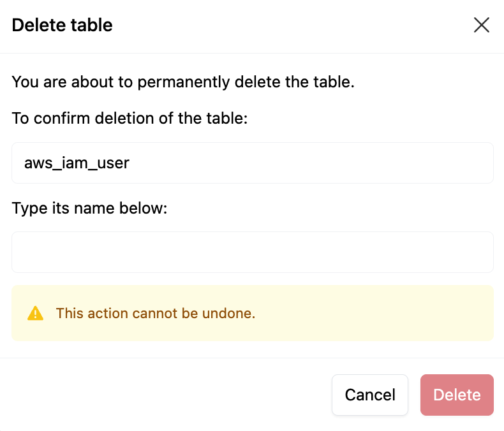Click the "aws_iam_user" text itself
The width and height of the screenshot is (504, 431).
pos(77,163)
